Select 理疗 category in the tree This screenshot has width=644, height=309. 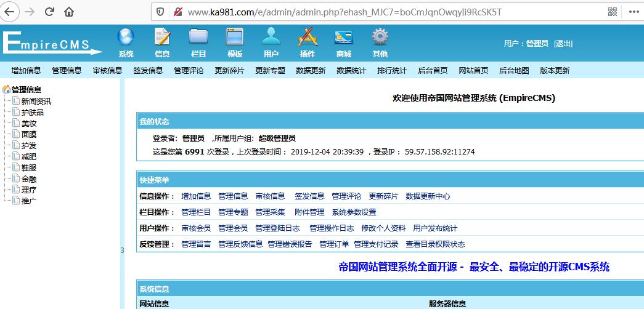29,190
